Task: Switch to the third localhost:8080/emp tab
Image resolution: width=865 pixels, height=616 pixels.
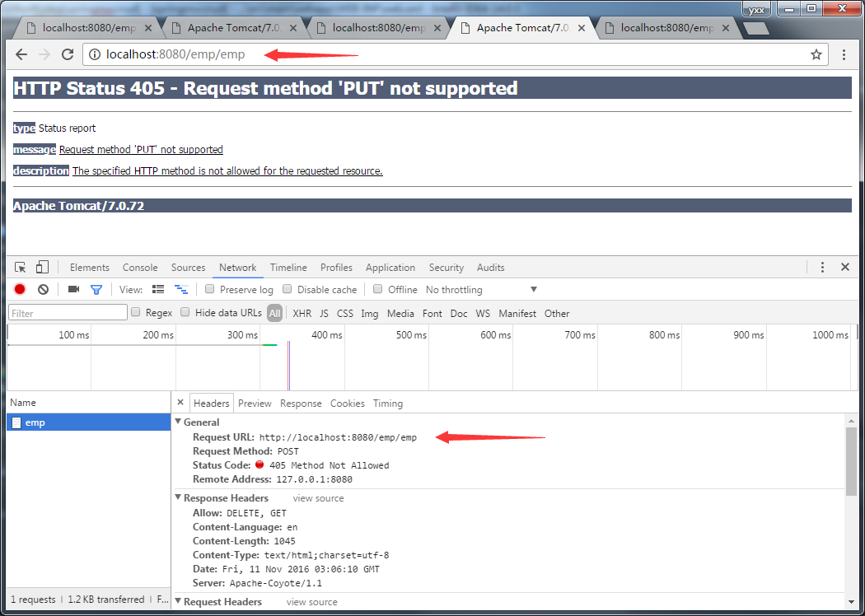Action: click(667, 28)
